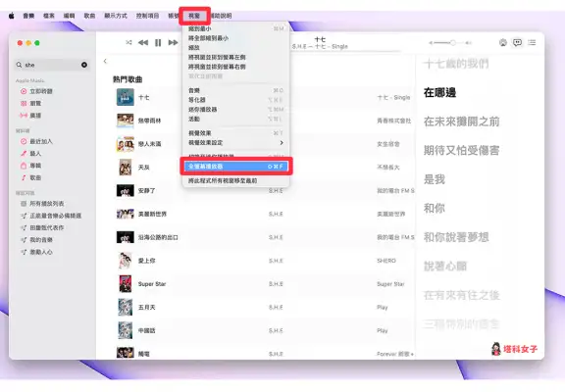Select 全螢幕播放器 full screen player item

[235, 167]
